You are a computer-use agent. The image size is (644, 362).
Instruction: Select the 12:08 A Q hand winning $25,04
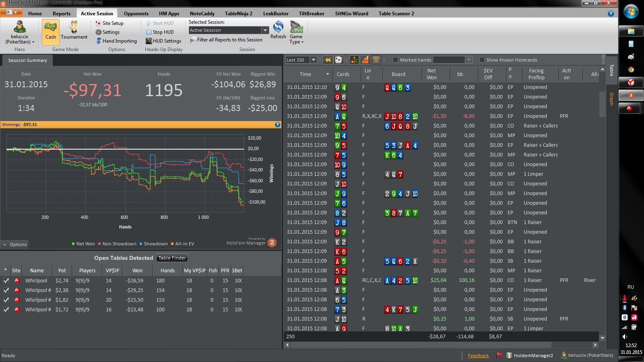point(441,280)
